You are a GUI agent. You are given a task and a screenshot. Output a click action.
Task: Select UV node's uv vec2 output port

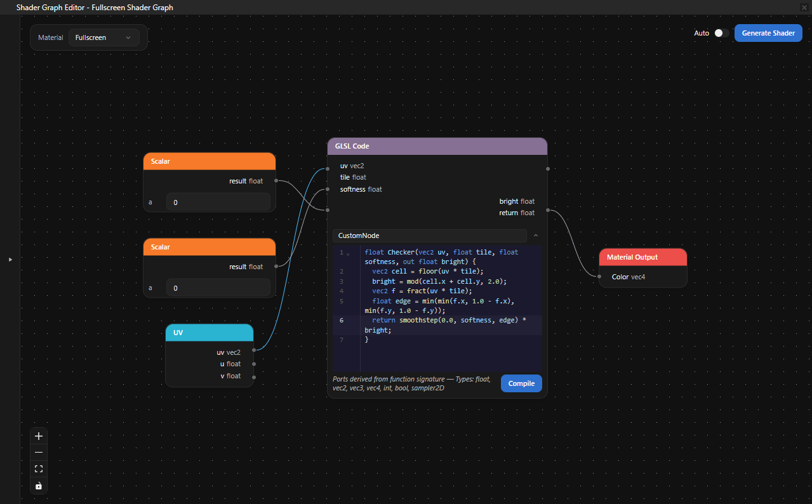pos(254,350)
